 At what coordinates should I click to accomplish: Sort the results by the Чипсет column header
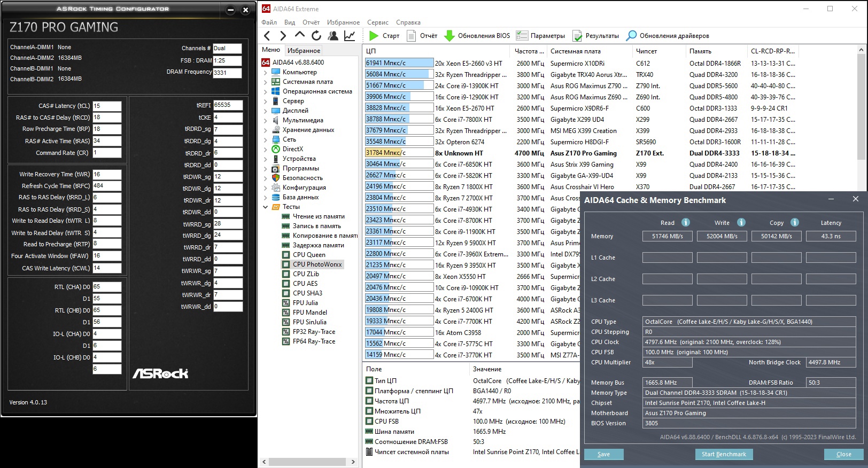[660, 51]
